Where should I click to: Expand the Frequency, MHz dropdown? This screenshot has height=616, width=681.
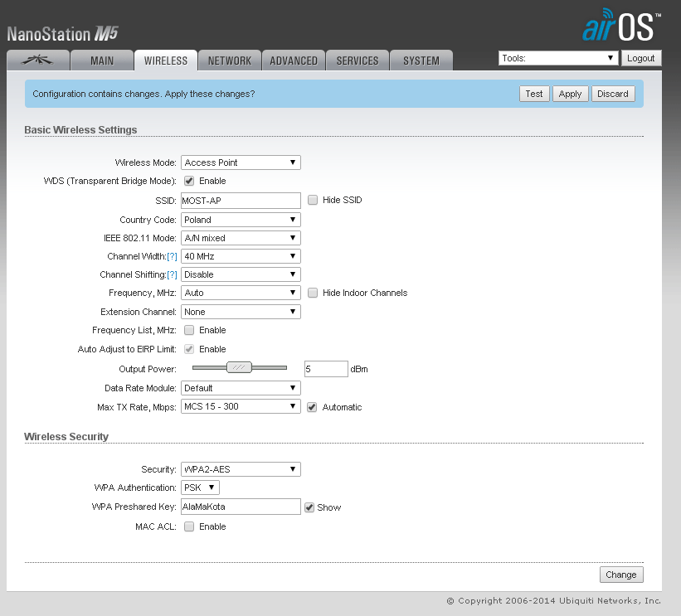coord(241,293)
